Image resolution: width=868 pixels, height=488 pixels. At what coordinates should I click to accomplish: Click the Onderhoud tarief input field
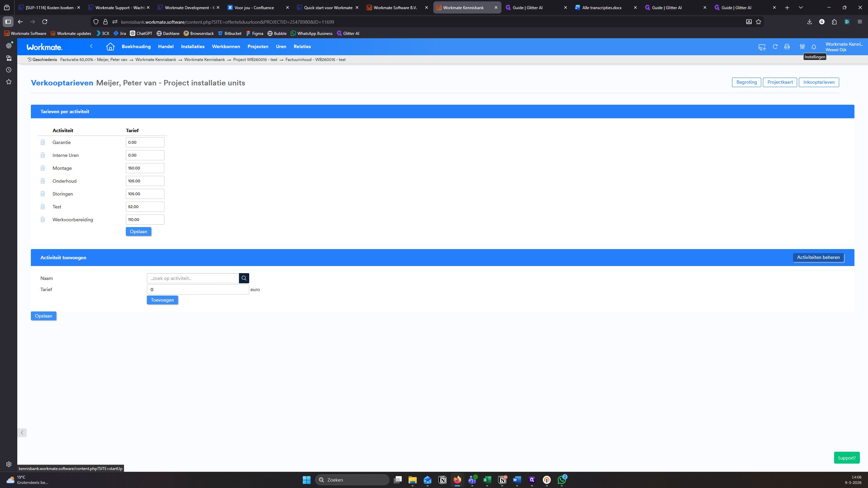(x=145, y=181)
